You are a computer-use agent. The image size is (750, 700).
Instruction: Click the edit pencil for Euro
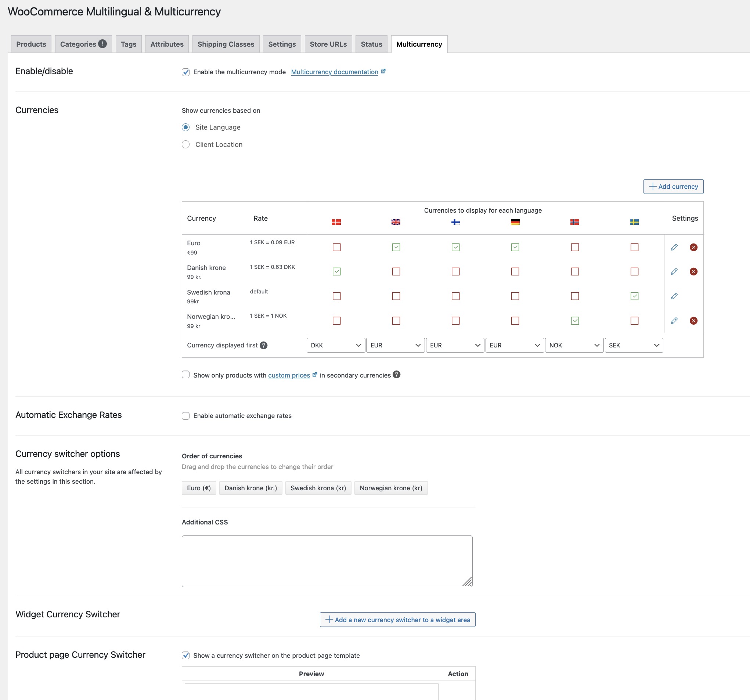674,247
